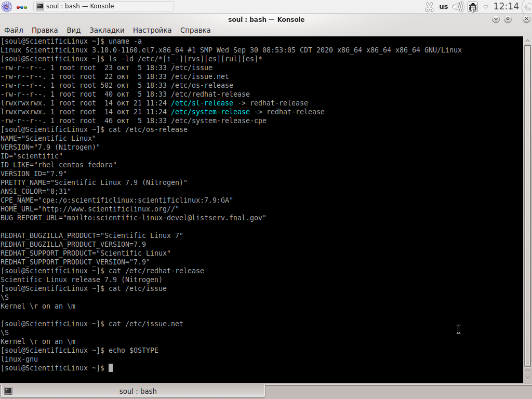532x399 pixels.
Task: Click the REDHAT_BUGZILLA_PRODUCT="Scientific Linux 7" line
Action: point(91,235)
